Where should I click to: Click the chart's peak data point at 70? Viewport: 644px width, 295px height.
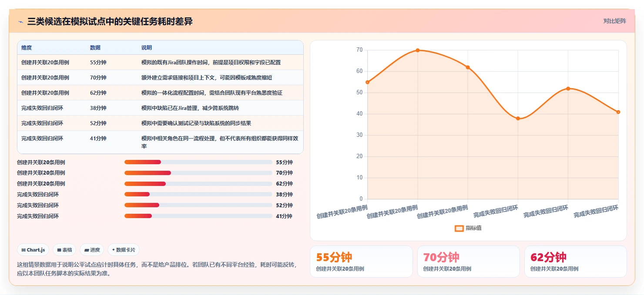pyautogui.click(x=418, y=50)
